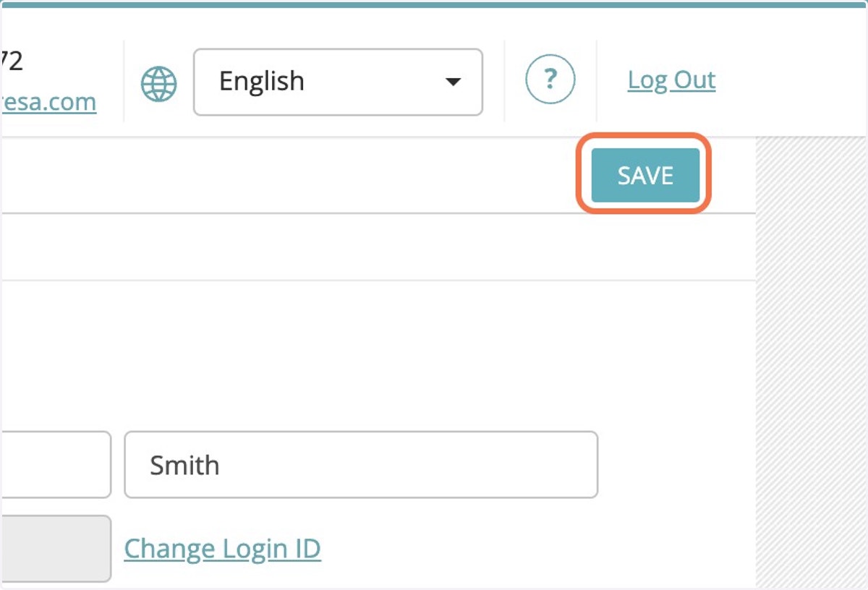Click the first name field left of Smith

click(56, 465)
